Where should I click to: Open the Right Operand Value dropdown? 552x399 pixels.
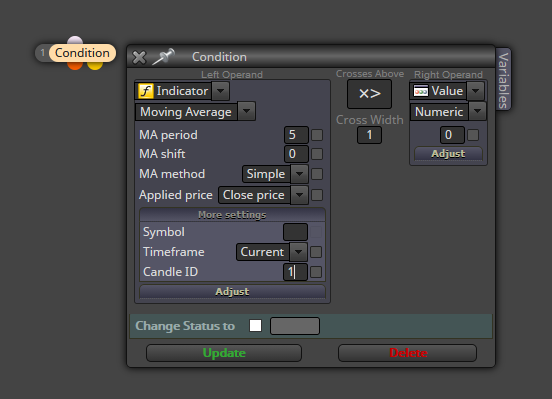coord(475,91)
